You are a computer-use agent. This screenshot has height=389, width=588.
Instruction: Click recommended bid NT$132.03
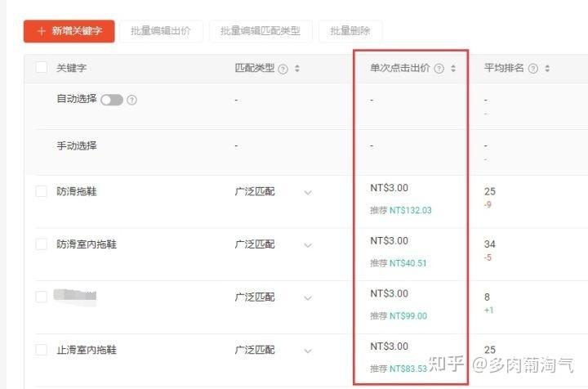click(x=411, y=211)
